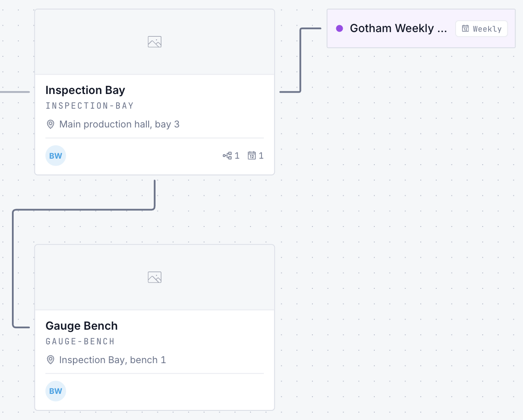Click the location pin beside Inspection Bay, bench 1
The height and width of the screenshot is (420, 523).
tap(50, 360)
